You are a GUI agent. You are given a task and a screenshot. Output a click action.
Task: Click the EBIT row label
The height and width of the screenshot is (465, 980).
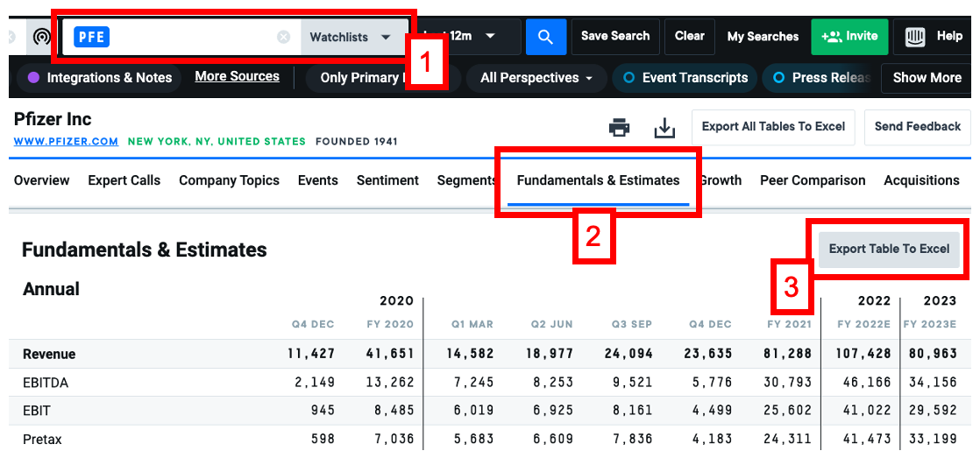pyautogui.click(x=37, y=411)
